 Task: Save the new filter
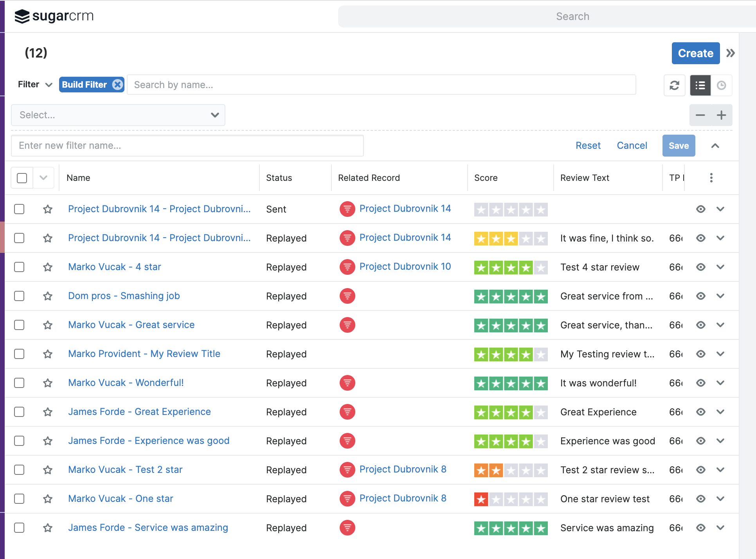[x=679, y=146]
